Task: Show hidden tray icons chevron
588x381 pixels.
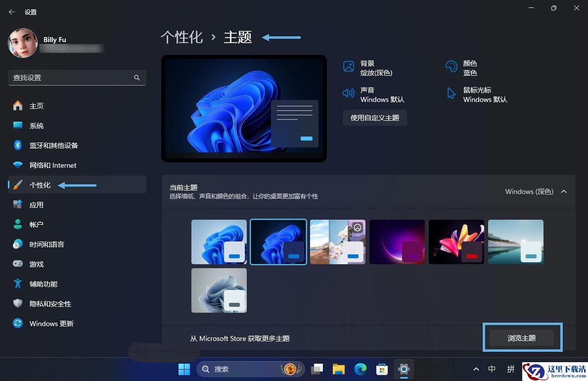Action: (476, 369)
